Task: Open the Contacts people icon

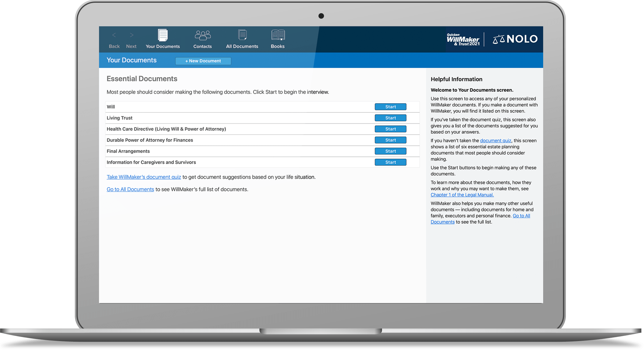Action: 203,36
